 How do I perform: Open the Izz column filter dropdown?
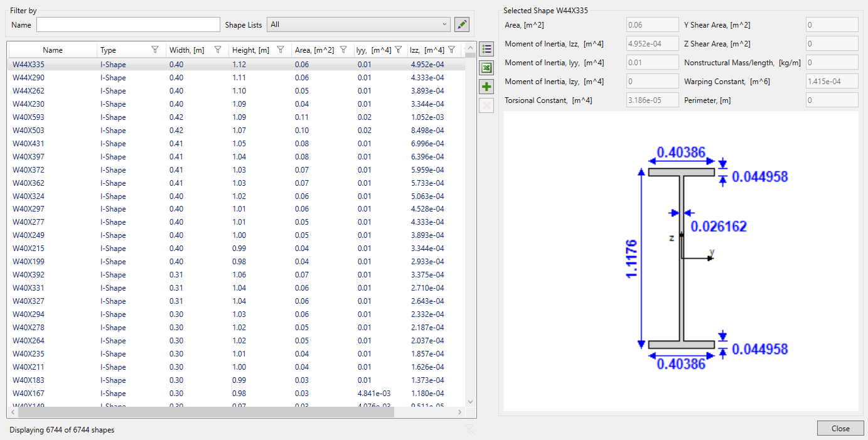coord(451,50)
